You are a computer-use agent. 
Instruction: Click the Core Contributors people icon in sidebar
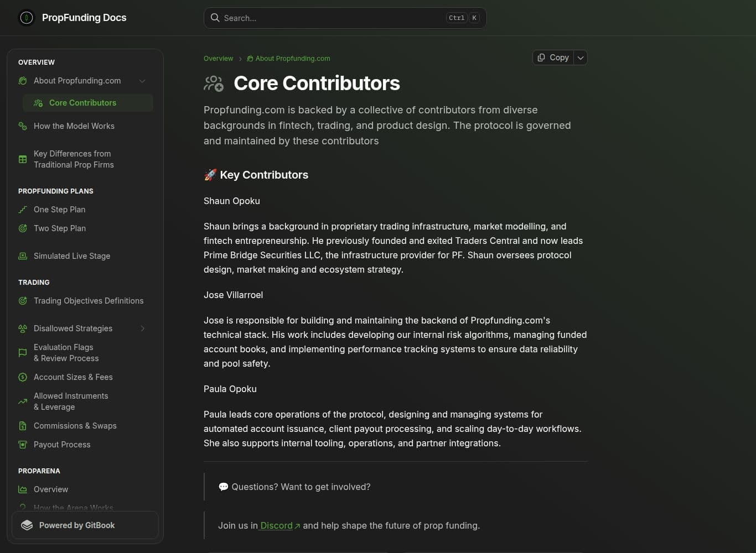coord(38,103)
